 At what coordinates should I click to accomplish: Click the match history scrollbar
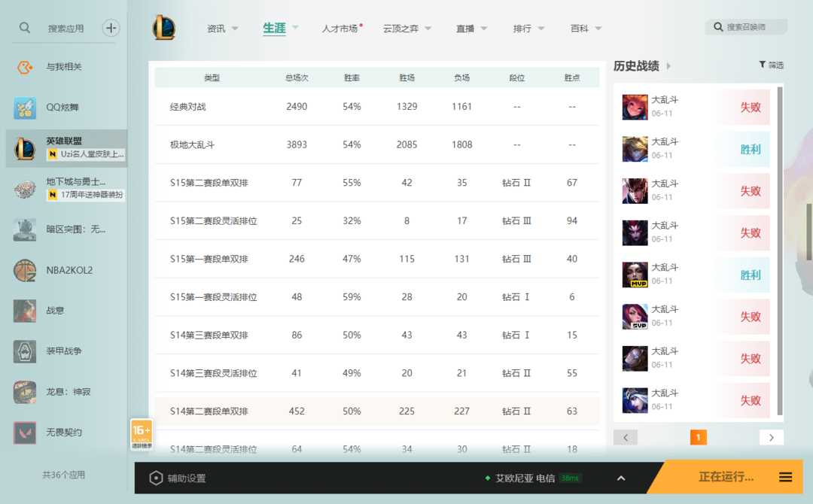(x=780, y=251)
